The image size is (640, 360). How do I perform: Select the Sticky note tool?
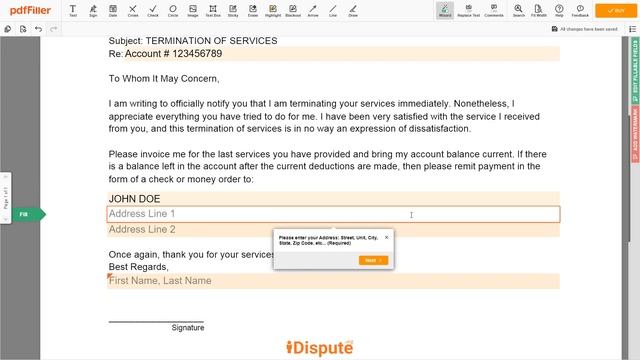(x=233, y=11)
